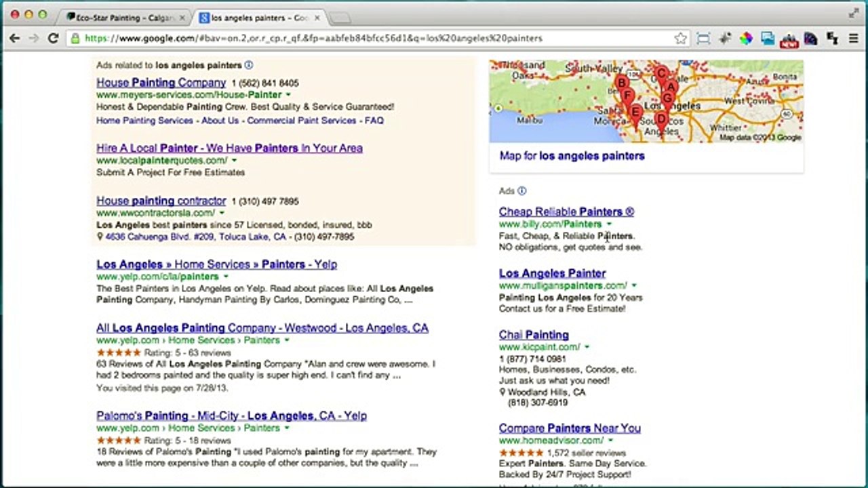
Task: Expand dropdown arrow next to wwcontractorsla.com URL
Action: point(221,213)
